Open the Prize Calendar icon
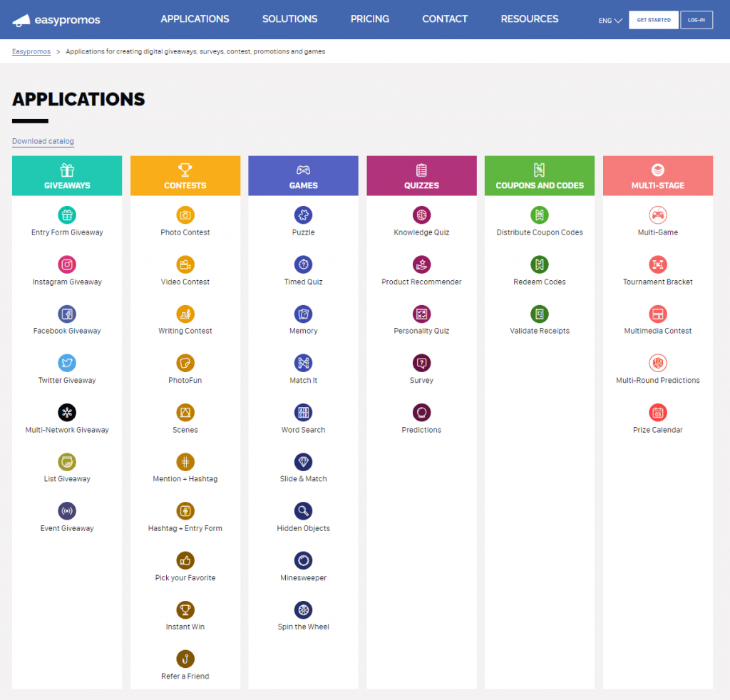 (658, 412)
